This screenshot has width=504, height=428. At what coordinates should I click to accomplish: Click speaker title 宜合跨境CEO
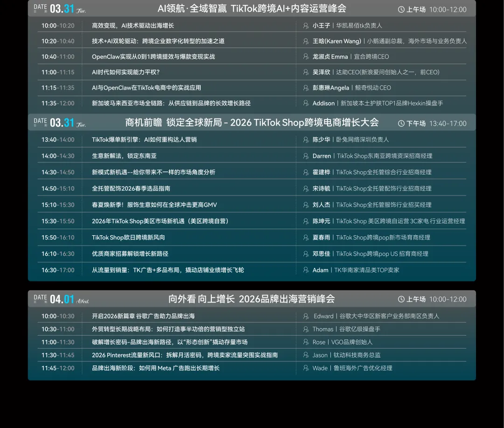click(x=371, y=56)
